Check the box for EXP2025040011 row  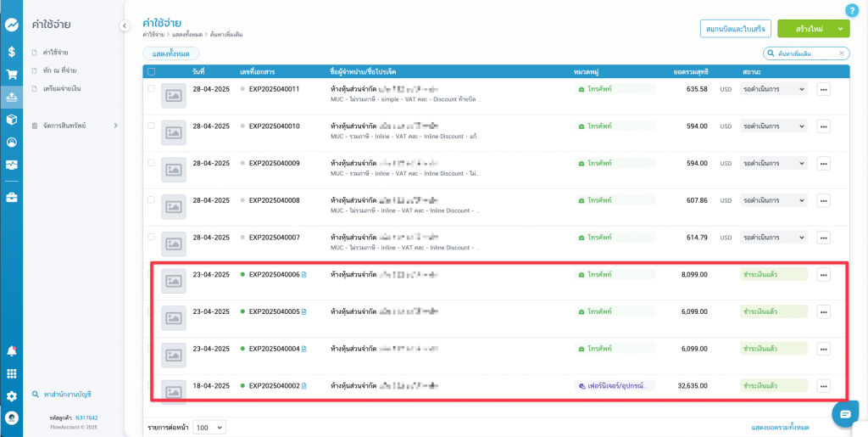152,88
